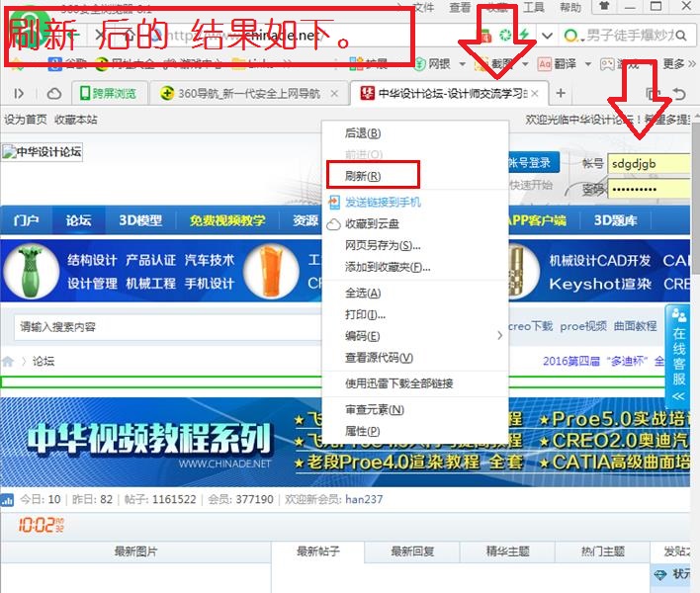The height and width of the screenshot is (593, 700).
Task: Select 打印(I)... menu entry
Action: pyautogui.click(x=365, y=314)
